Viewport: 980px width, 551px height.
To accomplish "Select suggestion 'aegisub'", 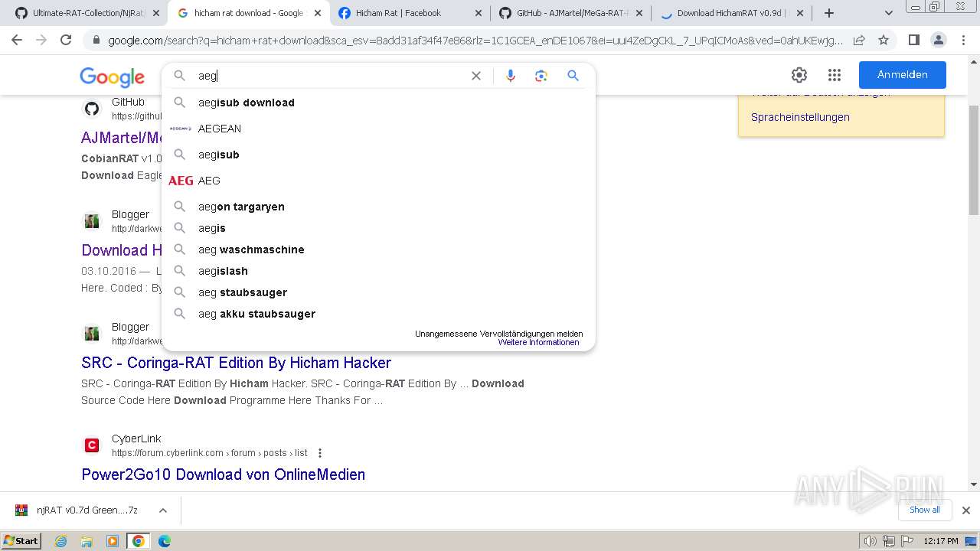I will click(378, 155).
